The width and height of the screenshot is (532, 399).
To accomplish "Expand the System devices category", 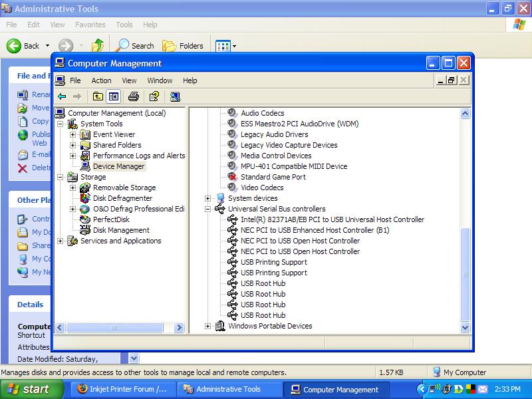I will click(207, 198).
